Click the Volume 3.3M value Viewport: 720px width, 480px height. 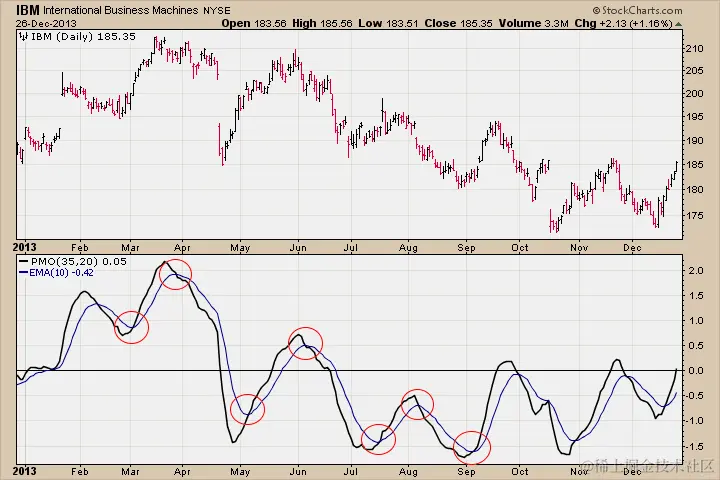coord(534,23)
